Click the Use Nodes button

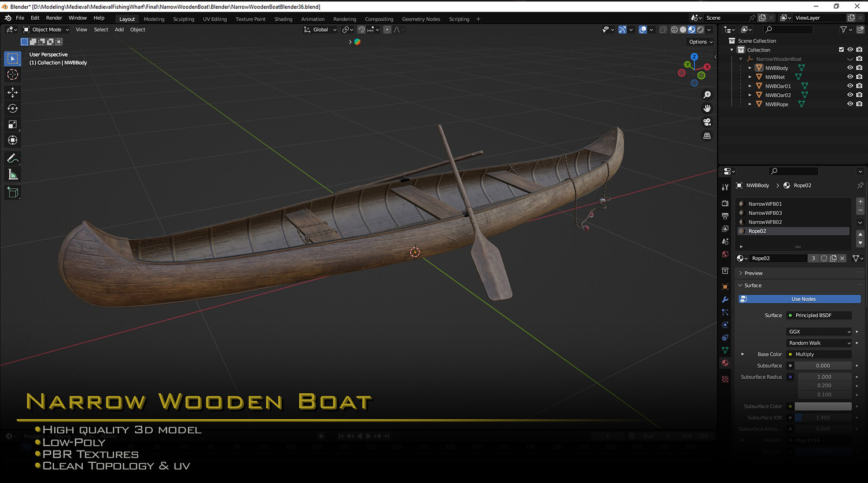point(800,299)
